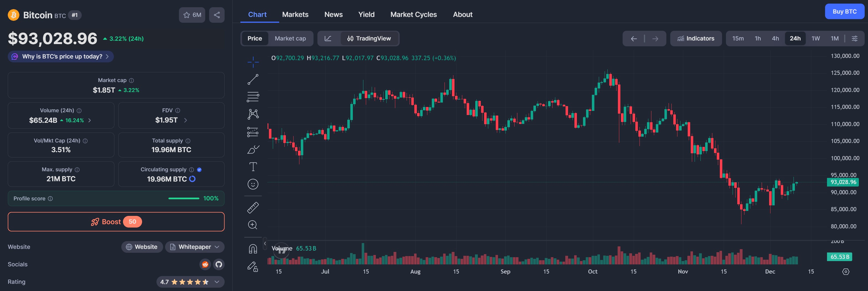Toggle the magnet snap mode
This screenshot has width=868, height=291.
pyautogui.click(x=253, y=249)
